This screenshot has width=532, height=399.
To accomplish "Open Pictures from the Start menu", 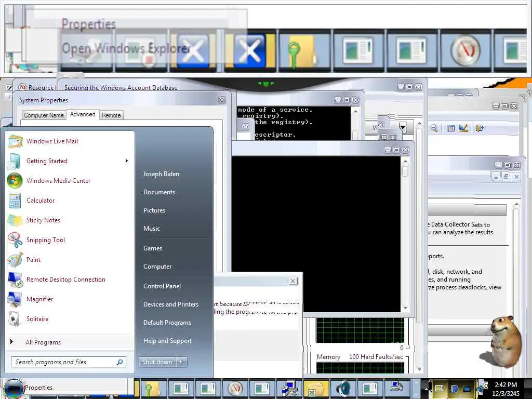I will click(x=154, y=210).
